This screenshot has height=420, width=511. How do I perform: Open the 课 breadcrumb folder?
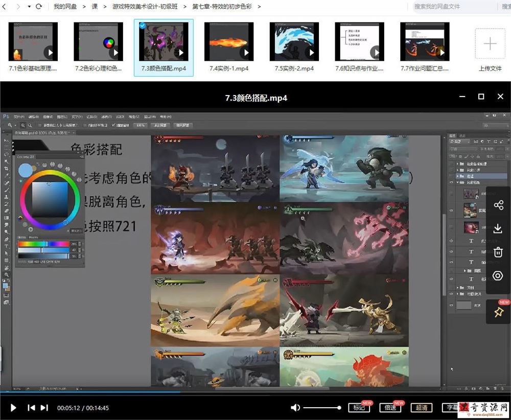95,6
